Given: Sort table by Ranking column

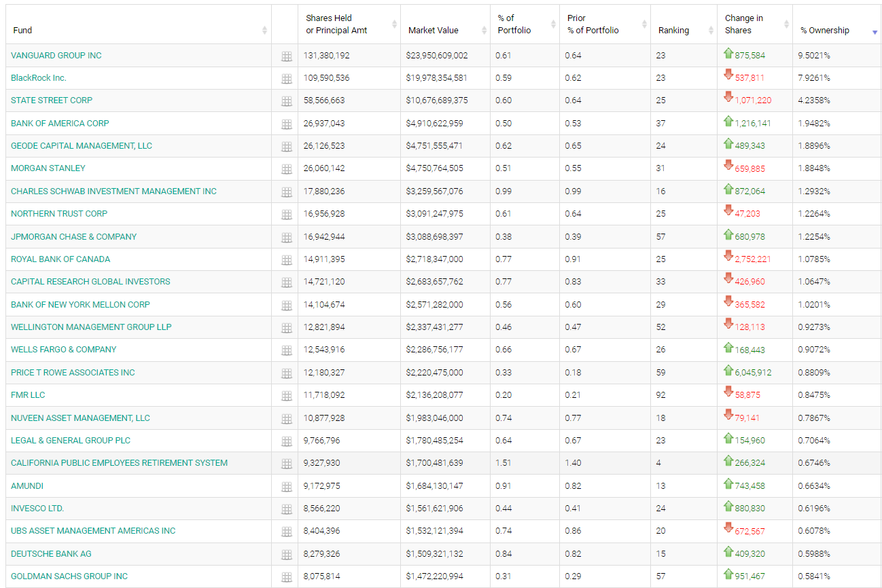Looking at the screenshot, I should click(x=684, y=24).
